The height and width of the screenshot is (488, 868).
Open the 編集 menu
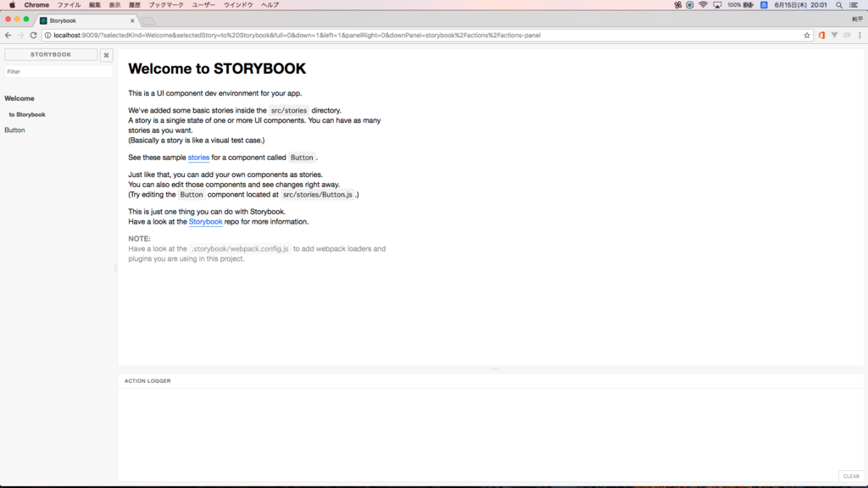[x=95, y=5]
